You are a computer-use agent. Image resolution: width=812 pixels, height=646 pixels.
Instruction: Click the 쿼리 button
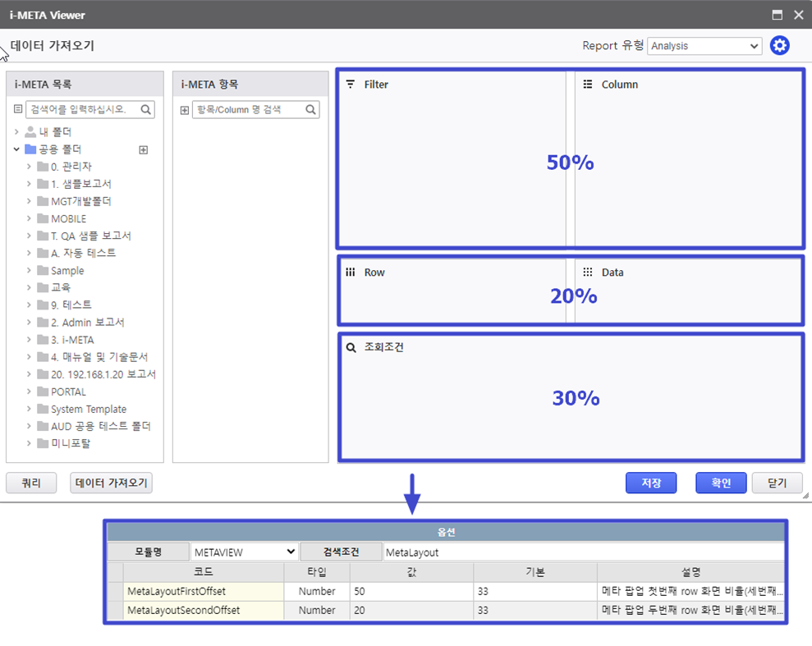pos(31,483)
